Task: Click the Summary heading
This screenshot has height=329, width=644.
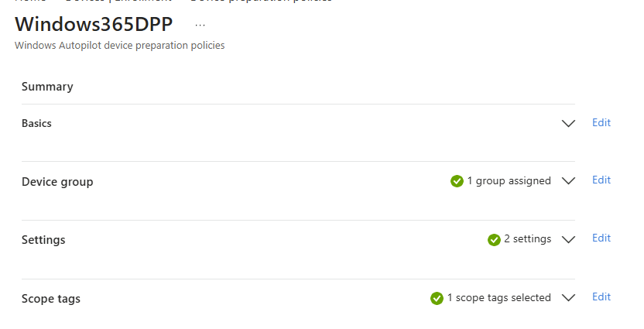Action: [47, 87]
